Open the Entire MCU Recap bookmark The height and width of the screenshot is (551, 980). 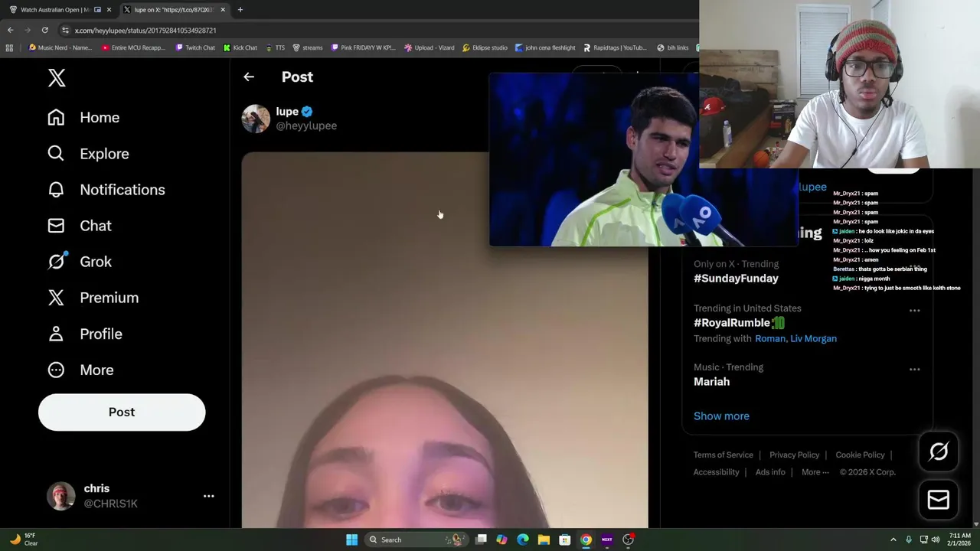[x=133, y=47]
